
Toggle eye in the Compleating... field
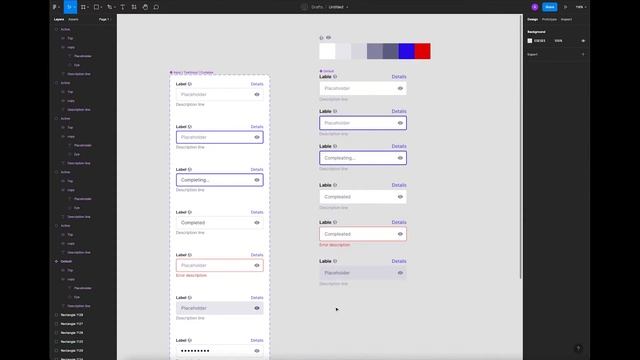click(x=400, y=158)
